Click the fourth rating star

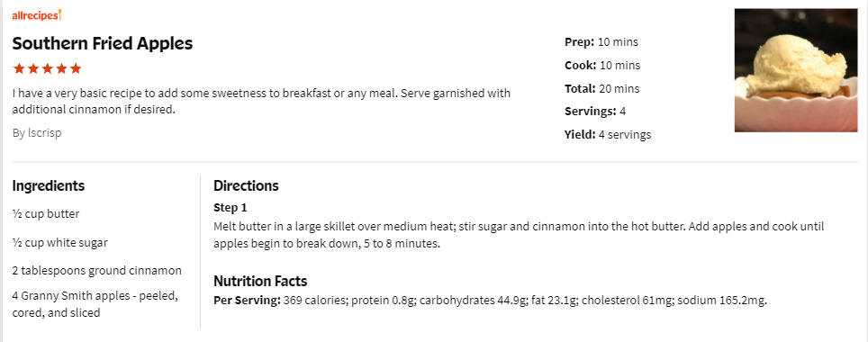point(61,68)
